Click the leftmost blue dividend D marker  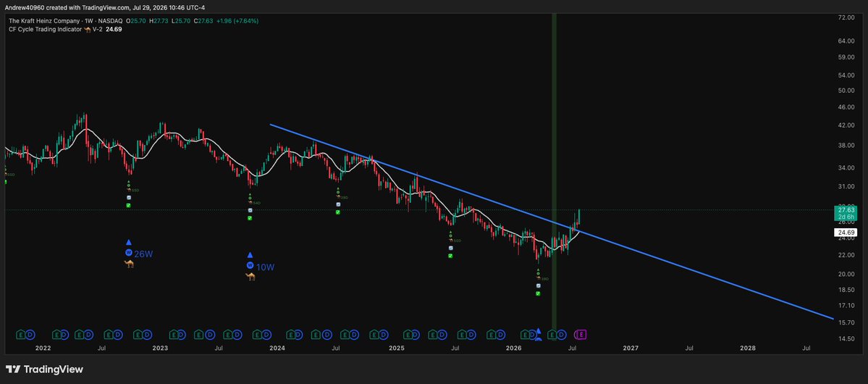(x=30, y=334)
